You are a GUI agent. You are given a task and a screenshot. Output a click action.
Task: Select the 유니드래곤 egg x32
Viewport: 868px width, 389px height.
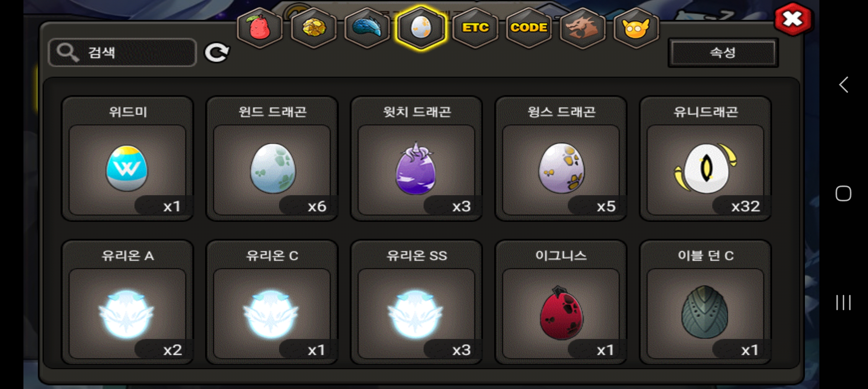point(705,158)
